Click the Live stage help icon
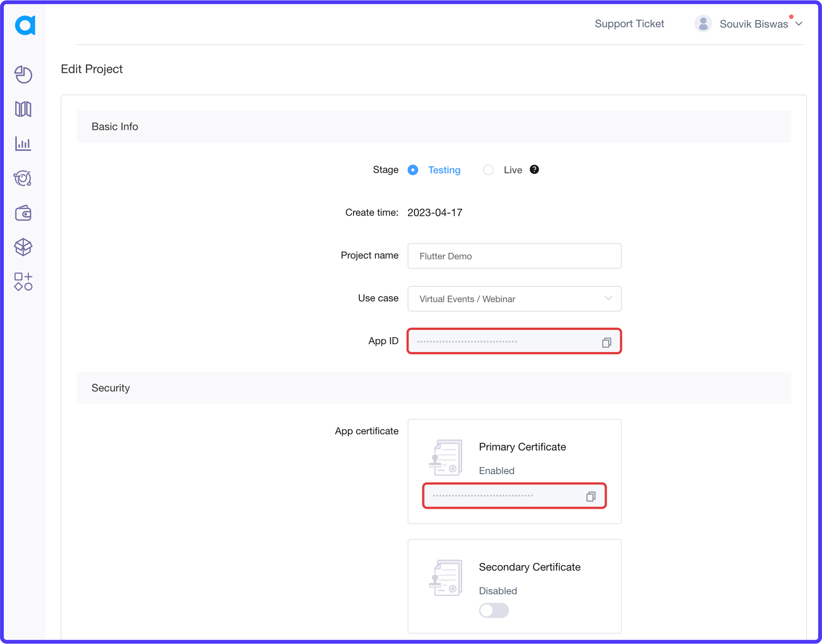 534,169
